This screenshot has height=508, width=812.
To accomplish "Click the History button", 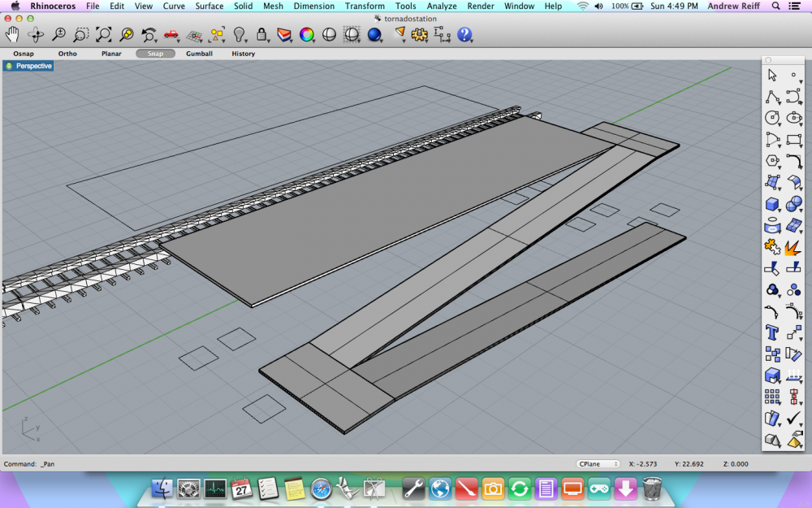I will point(243,54).
